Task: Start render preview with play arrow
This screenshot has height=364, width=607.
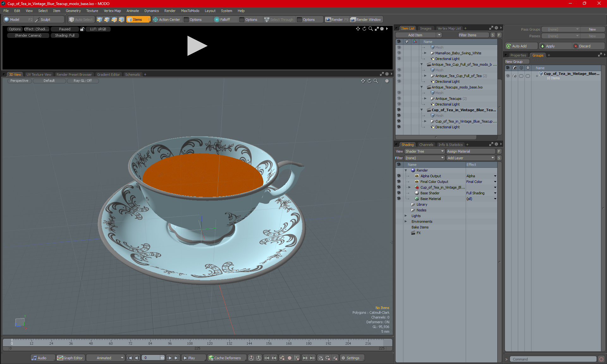Action: [197, 46]
